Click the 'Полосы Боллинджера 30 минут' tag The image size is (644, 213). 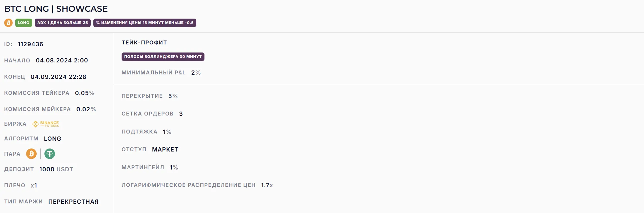(163, 57)
